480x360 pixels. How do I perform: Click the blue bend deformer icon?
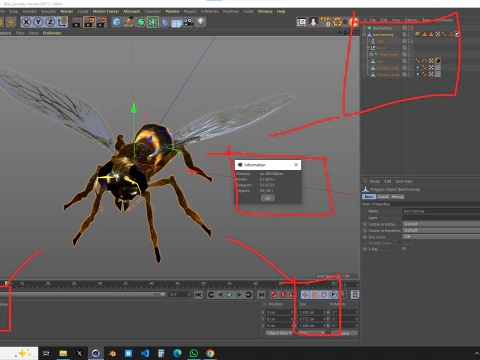pyautogui.click(x=165, y=22)
